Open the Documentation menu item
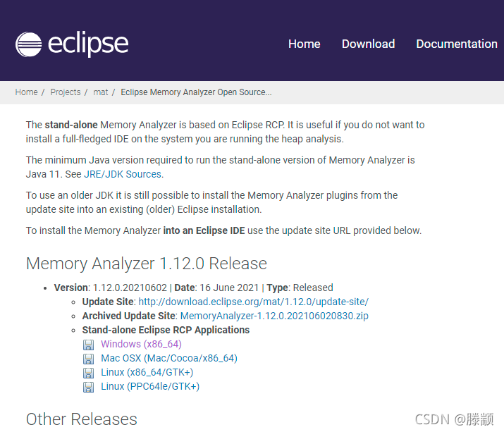The image size is (504, 432). click(x=457, y=44)
